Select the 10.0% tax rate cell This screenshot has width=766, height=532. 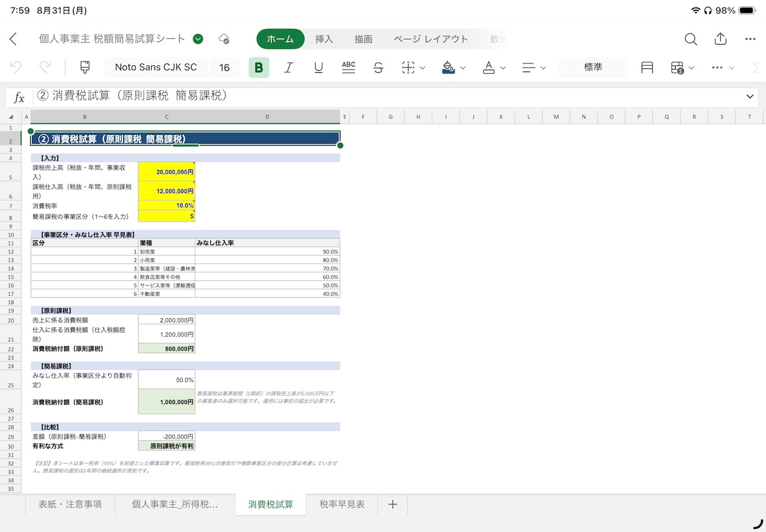tap(166, 206)
